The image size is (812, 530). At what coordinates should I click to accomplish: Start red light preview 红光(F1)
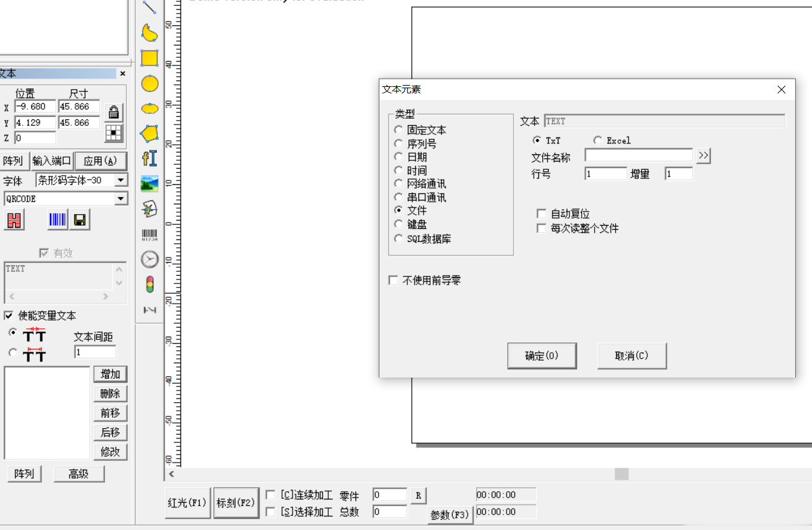click(187, 503)
